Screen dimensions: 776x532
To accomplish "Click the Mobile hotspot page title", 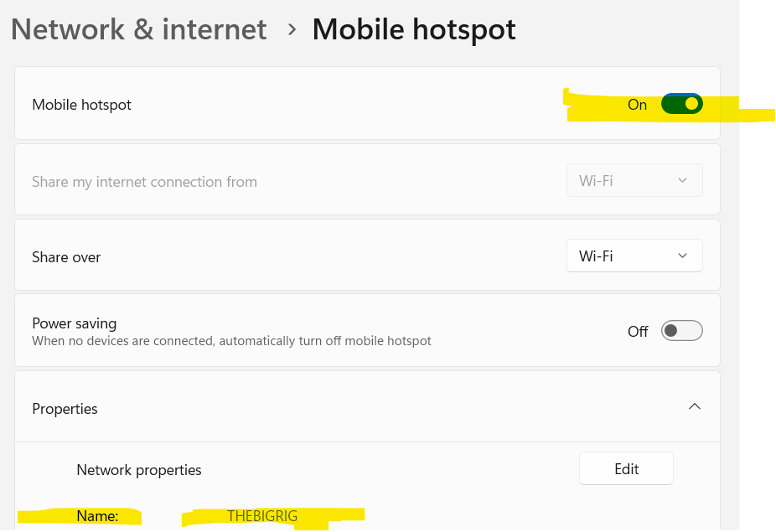I will coord(414,30).
